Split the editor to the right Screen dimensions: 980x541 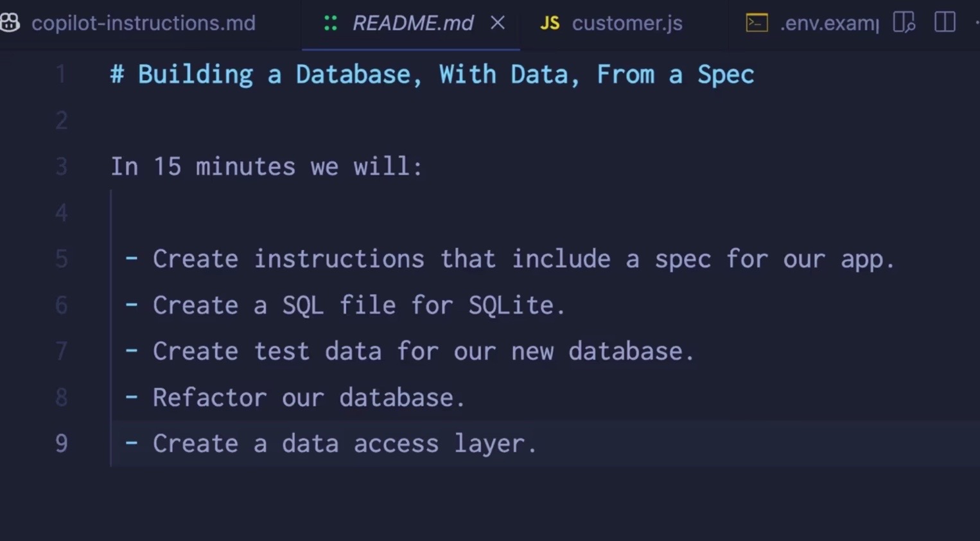pyautogui.click(x=945, y=22)
